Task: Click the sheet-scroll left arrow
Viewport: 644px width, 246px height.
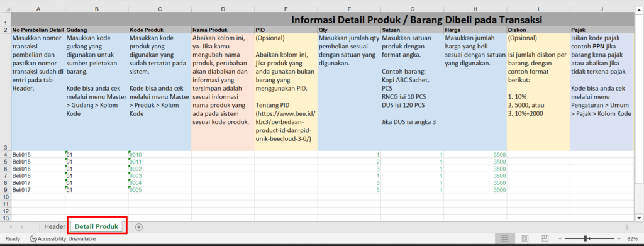Action: click(x=11, y=226)
